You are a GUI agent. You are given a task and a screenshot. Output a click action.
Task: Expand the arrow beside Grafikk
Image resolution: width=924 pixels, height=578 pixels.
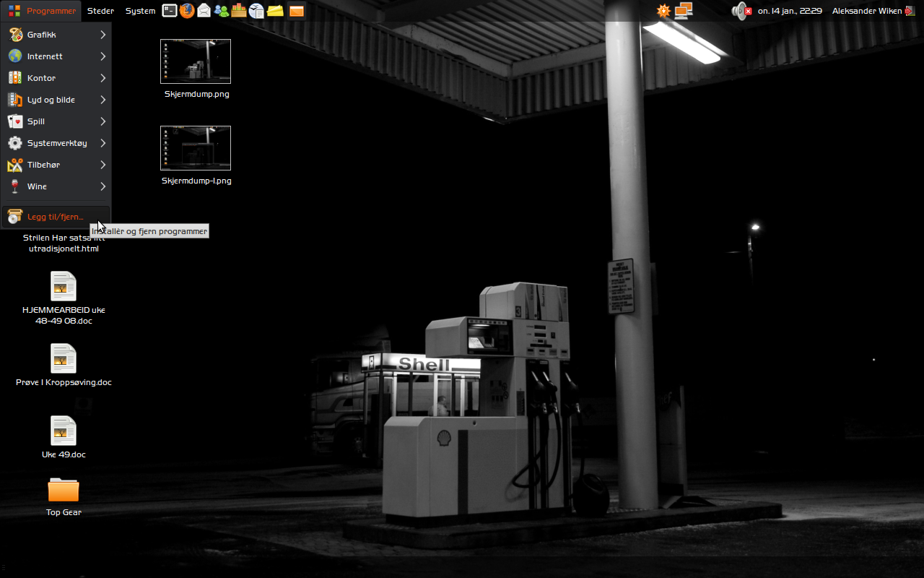(x=103, y=35)
